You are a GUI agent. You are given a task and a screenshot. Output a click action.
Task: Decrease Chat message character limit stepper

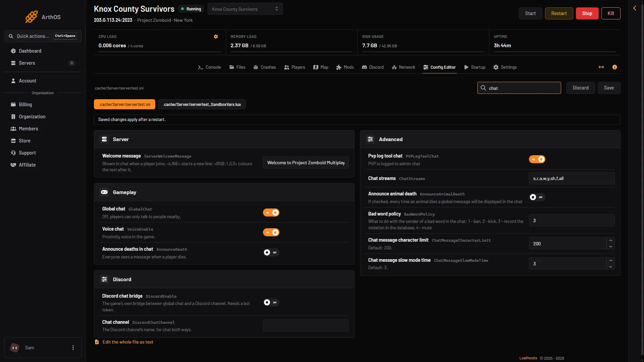pos(611,247)
